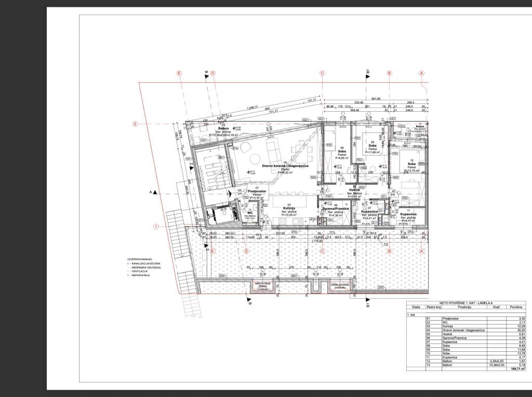Click the 'Predprostor' room label on the plan
The height and width of the screenshot is (397, 532).
pos(257,191)
